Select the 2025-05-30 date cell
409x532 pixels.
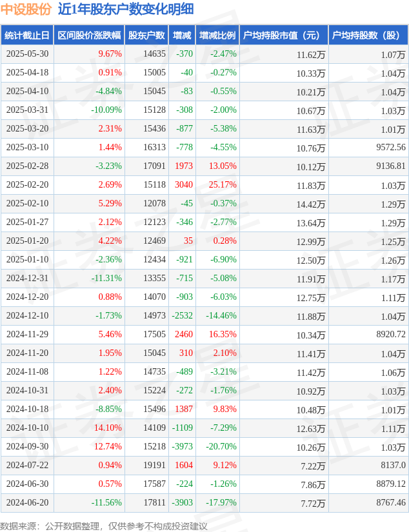click(x=28, y=54)
